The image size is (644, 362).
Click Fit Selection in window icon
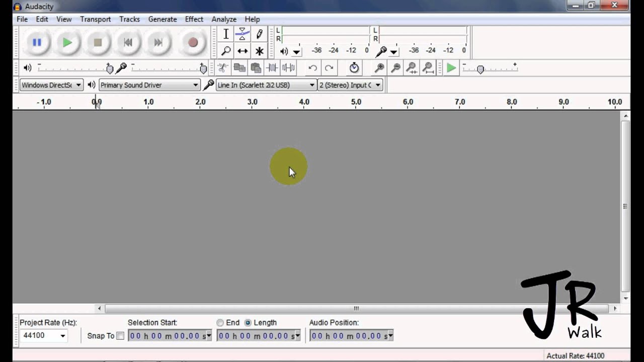point(412,68)
